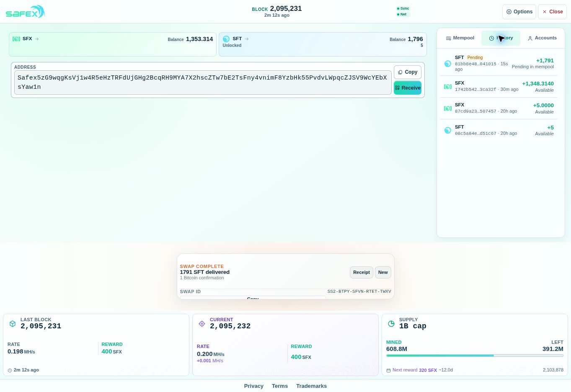
Task: Click the 608.8M mined value
Action: 397,349
